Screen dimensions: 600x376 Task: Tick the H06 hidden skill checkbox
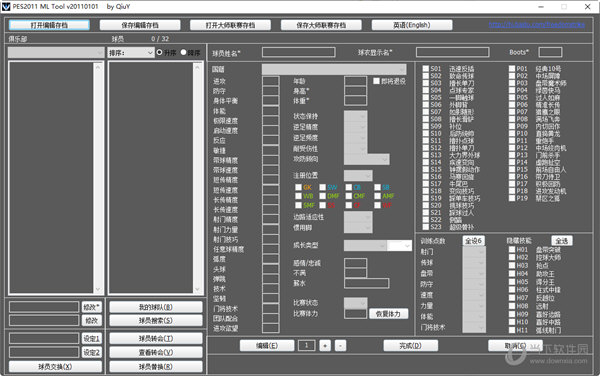coord(512,290)
